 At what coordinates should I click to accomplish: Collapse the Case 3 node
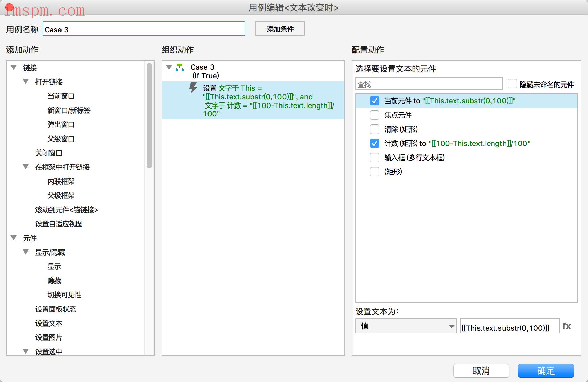(169, 67)
